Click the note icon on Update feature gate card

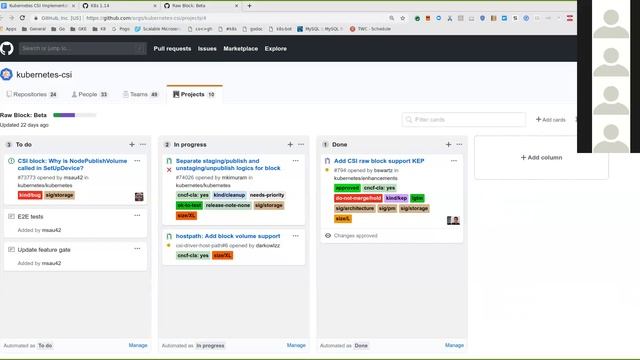click(11, 249)
